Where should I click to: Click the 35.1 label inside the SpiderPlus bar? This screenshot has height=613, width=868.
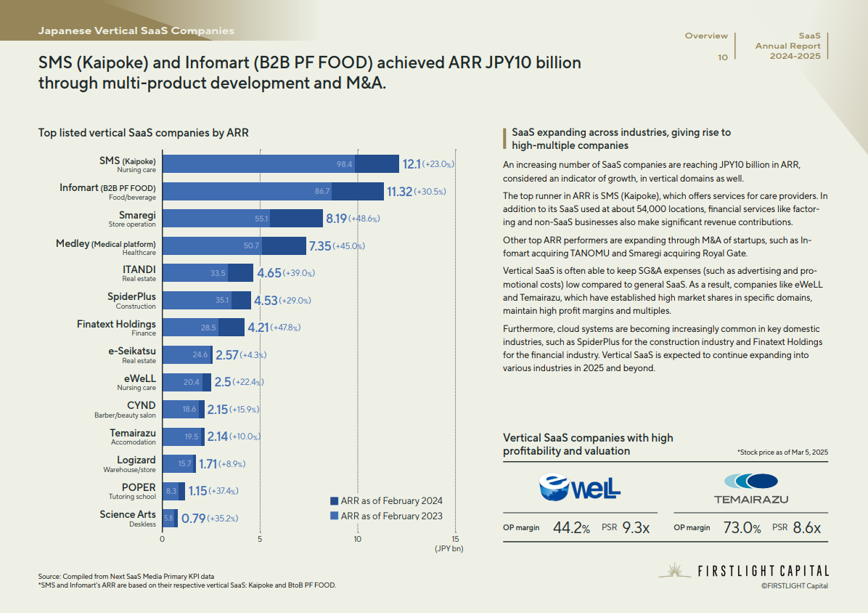(x=222, y=300)
